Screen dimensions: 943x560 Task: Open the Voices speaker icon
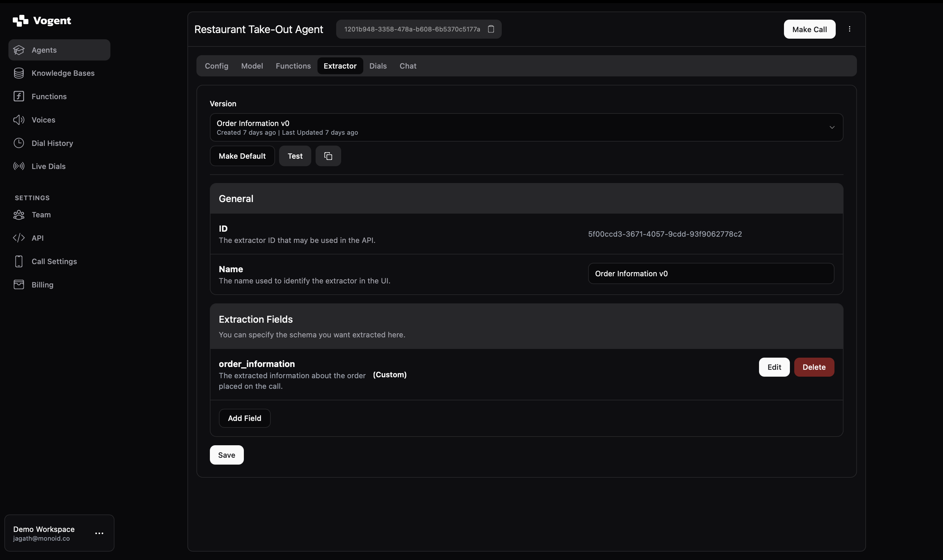[19, 120]
